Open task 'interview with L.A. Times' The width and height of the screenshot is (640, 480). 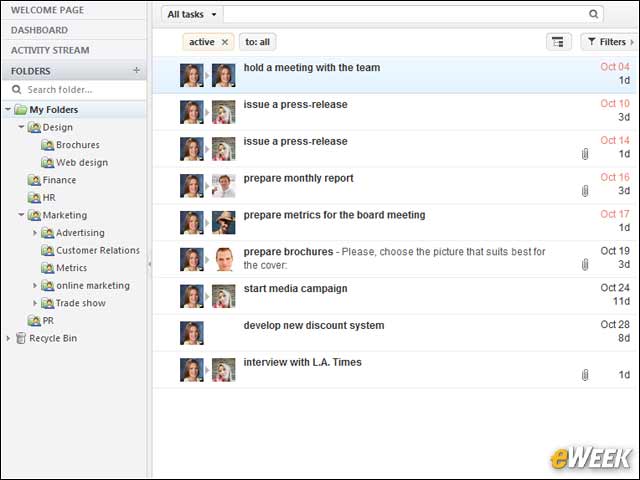[x=302, y=362]
